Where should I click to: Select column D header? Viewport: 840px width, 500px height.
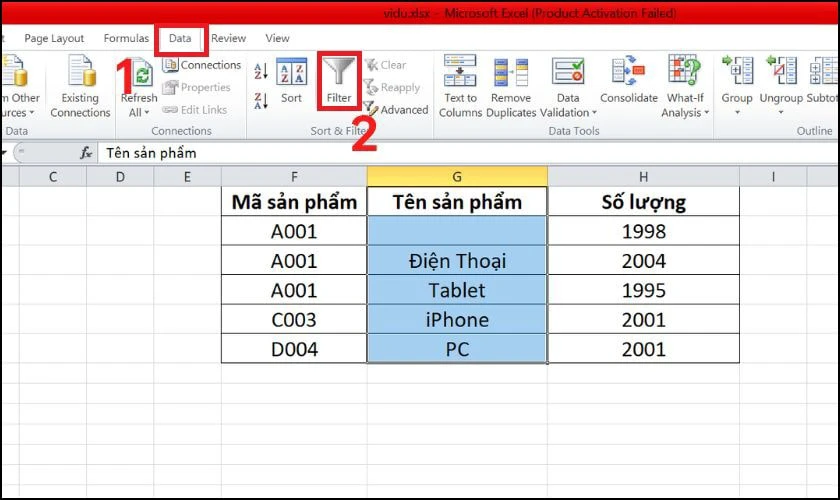120,177
